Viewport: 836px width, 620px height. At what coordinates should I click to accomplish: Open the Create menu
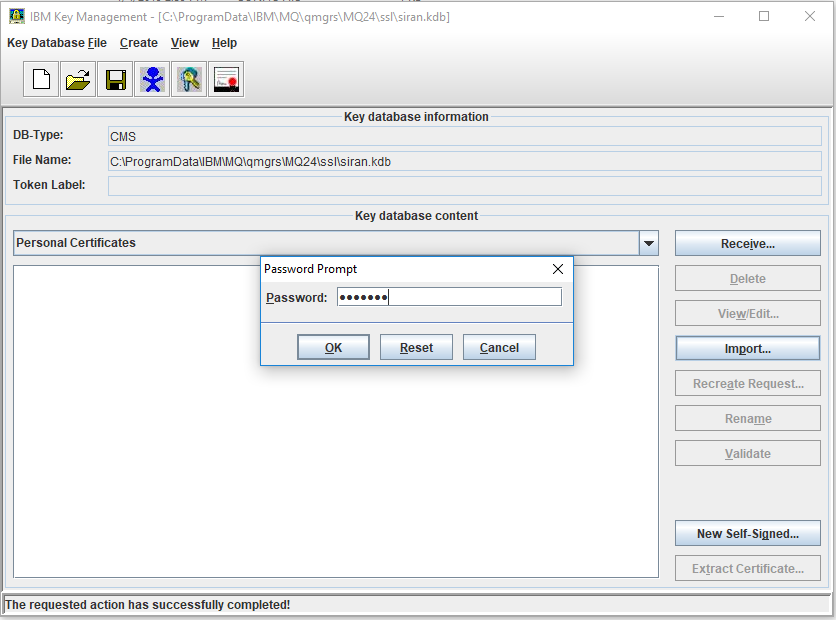139,43
